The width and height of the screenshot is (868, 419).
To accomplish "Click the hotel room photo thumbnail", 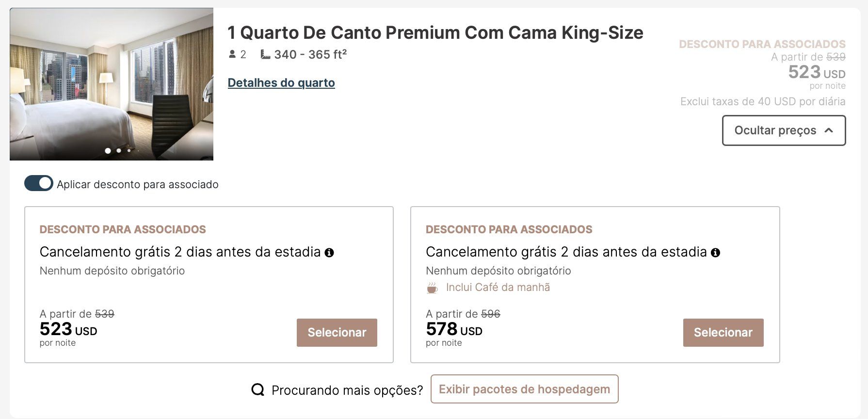I will point(112,84).
